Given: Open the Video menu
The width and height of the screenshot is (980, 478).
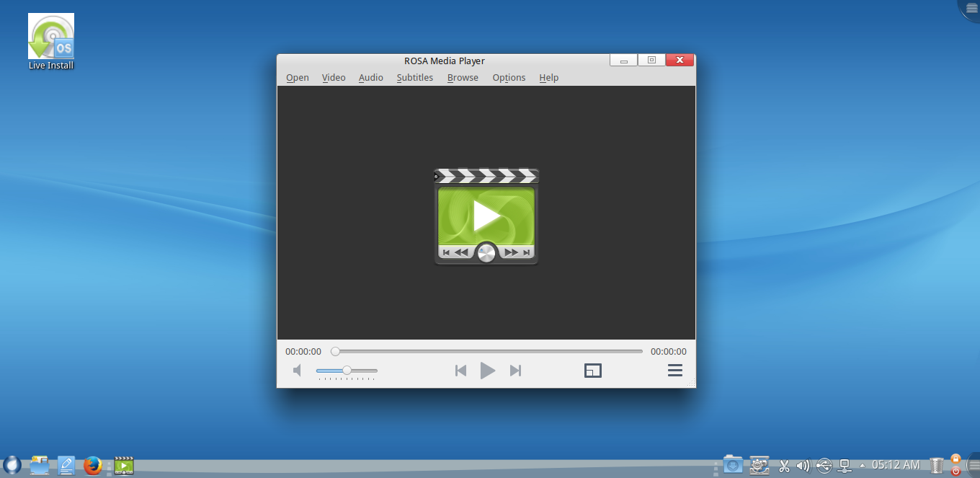Looking at the screenshot, I should click(x=334, y=78).
